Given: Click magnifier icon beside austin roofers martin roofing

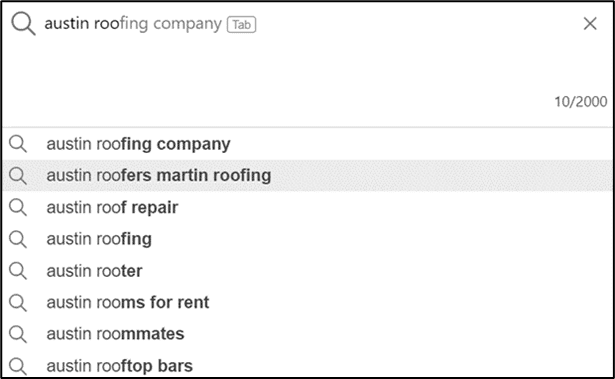Looking at the screenshot, I should pos(18,175).
